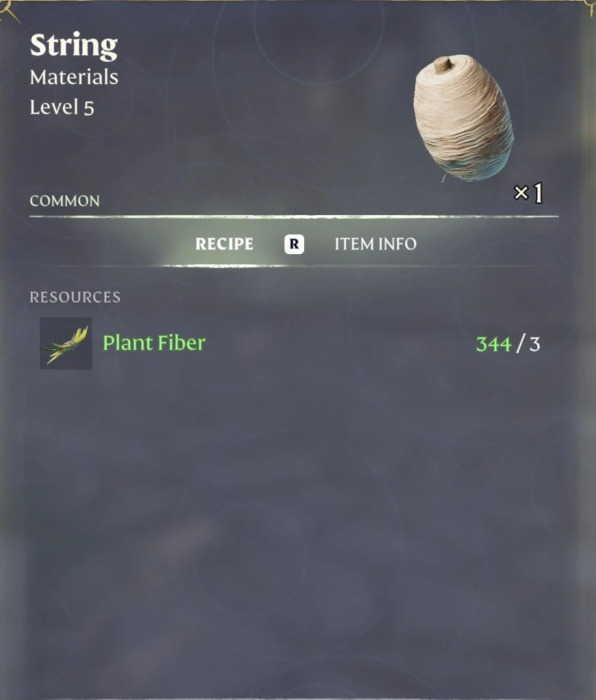Select the RECIPE tab
The image size is (596, 700).
click(224, 244)
